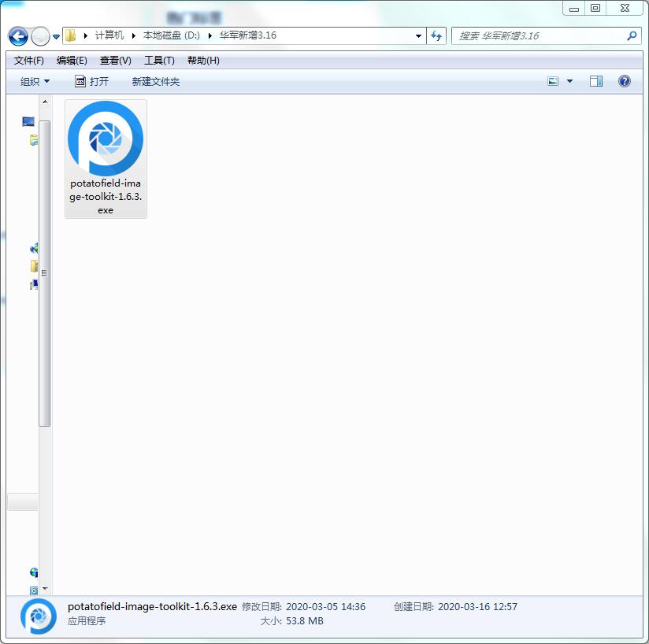Minimize the Explorer window
The width and height of the screenshot is (649, 644).
[x=574, y=9]
